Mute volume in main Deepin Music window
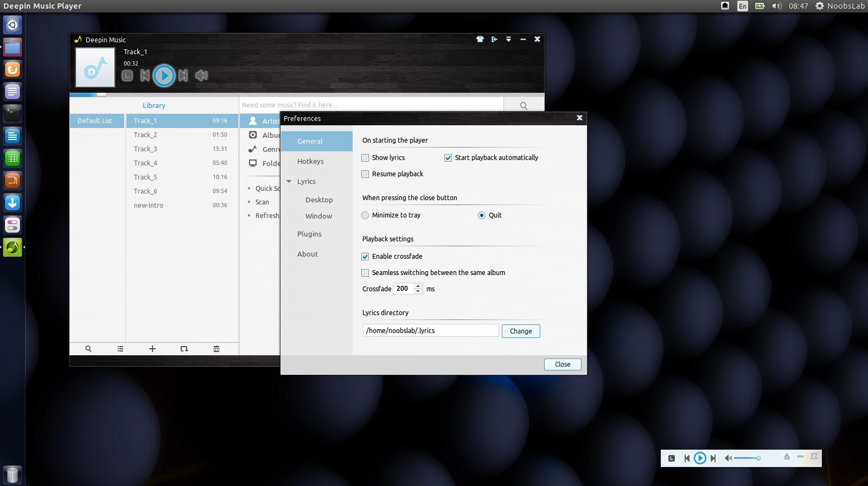 [201, 75]
